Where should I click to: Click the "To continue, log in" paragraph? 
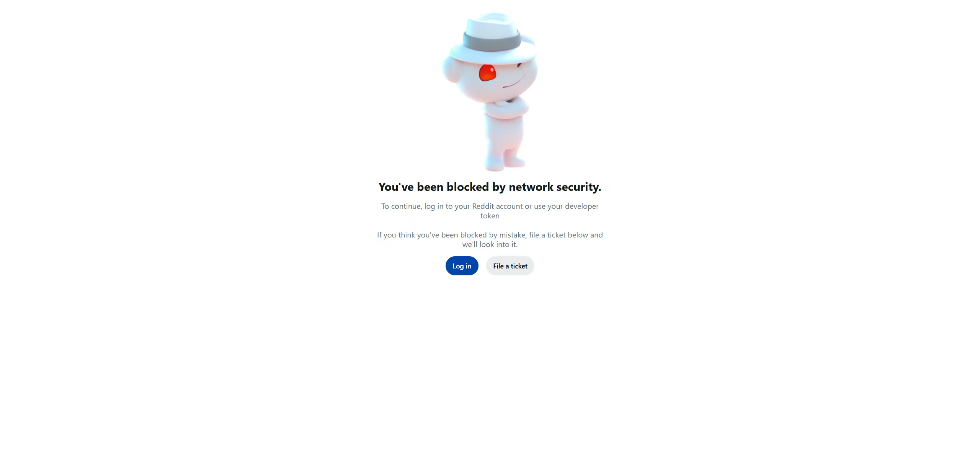490,211
